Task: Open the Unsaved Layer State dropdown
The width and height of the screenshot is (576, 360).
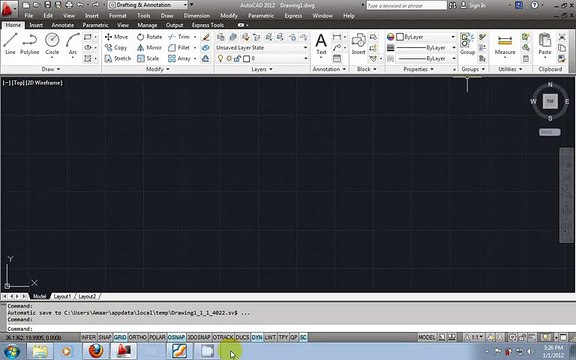Action: pyautogui.click(x=262, y=48)
